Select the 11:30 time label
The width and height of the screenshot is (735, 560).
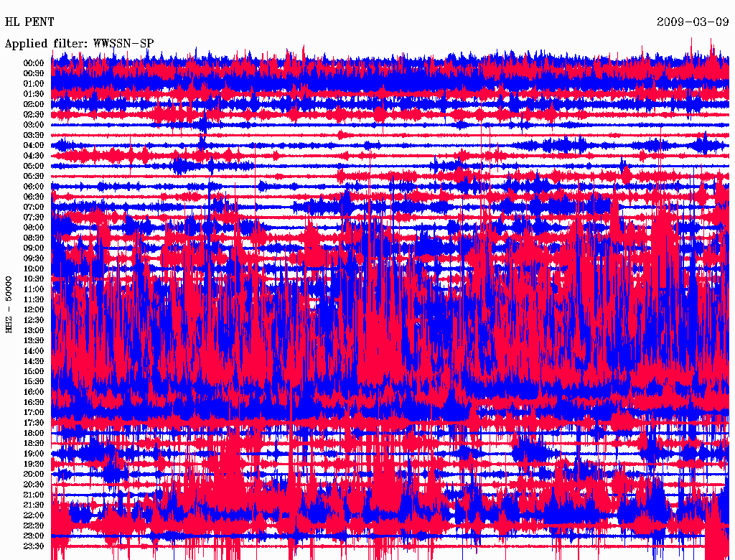34,299
